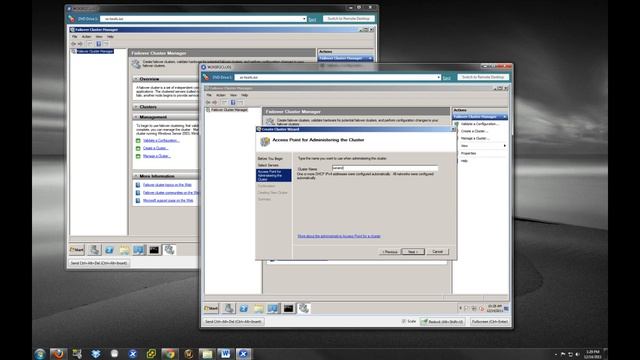Open File menu in back Failover Cluster Manager
The width and height of the screenshot is (640, 360).
75,37
